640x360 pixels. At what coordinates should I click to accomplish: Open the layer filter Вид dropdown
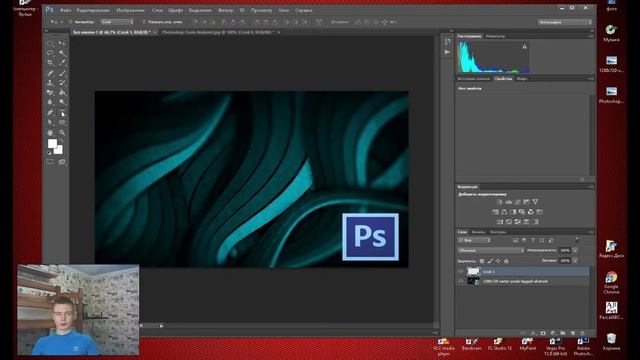pos(474,240)
